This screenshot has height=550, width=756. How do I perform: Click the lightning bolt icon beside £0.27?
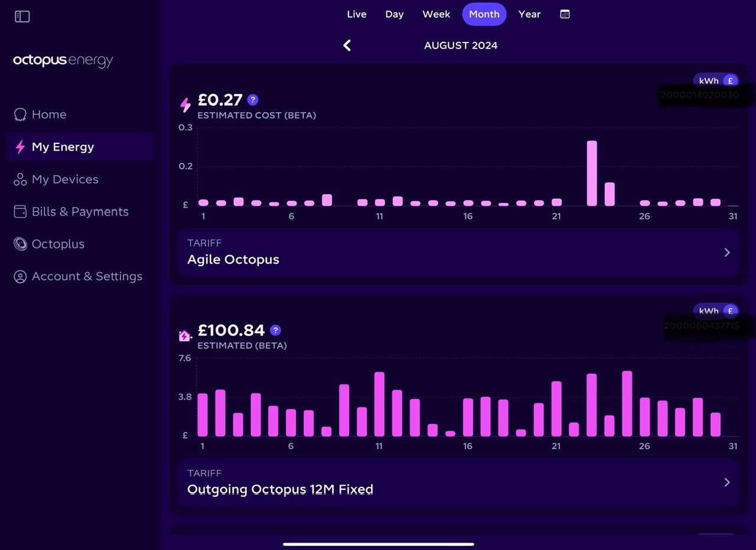(185, 105)
